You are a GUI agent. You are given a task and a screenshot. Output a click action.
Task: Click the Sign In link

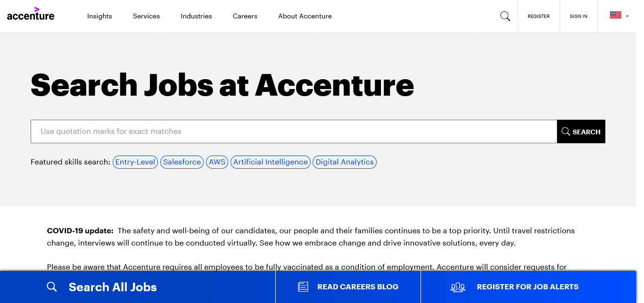[x=578, y=16]
